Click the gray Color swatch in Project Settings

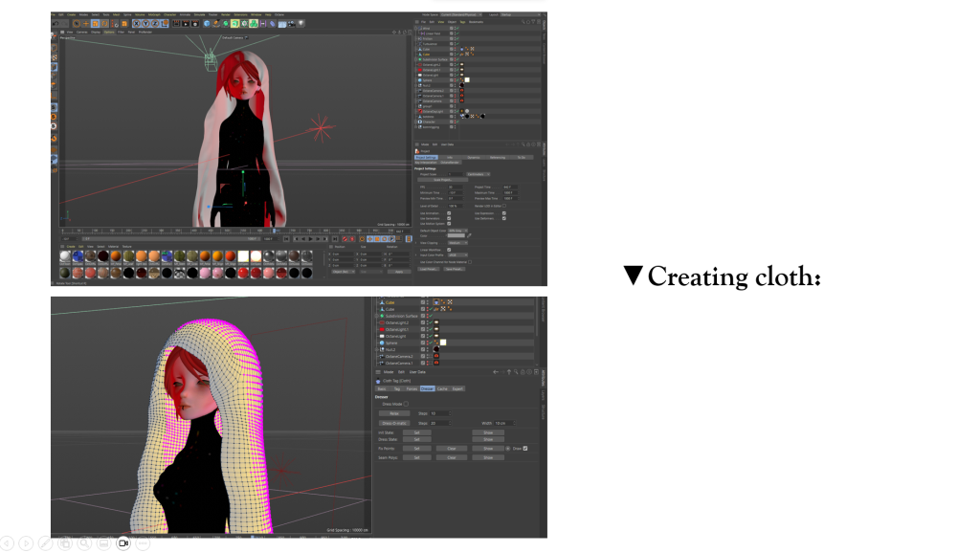(457, 235)
